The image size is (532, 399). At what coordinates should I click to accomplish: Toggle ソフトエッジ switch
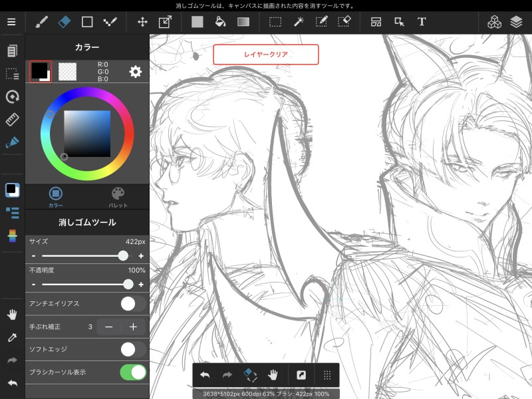pos(133,349)
